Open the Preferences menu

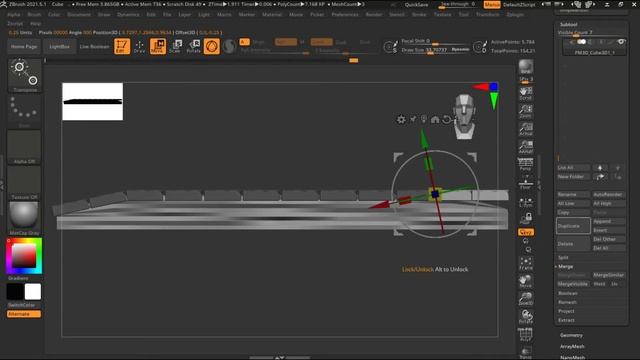(344, 14)
